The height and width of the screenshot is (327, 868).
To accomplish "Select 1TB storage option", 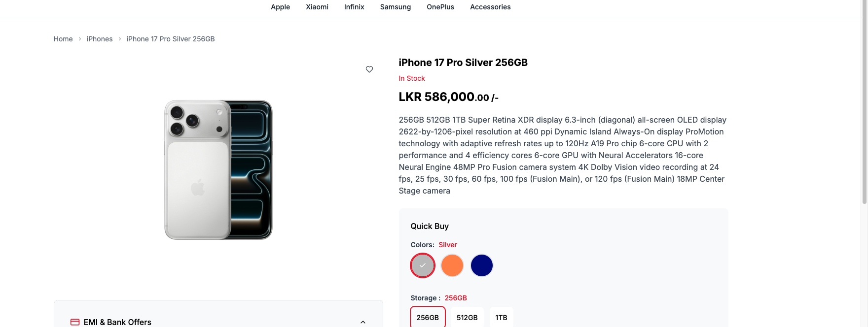I will (501, 318).
